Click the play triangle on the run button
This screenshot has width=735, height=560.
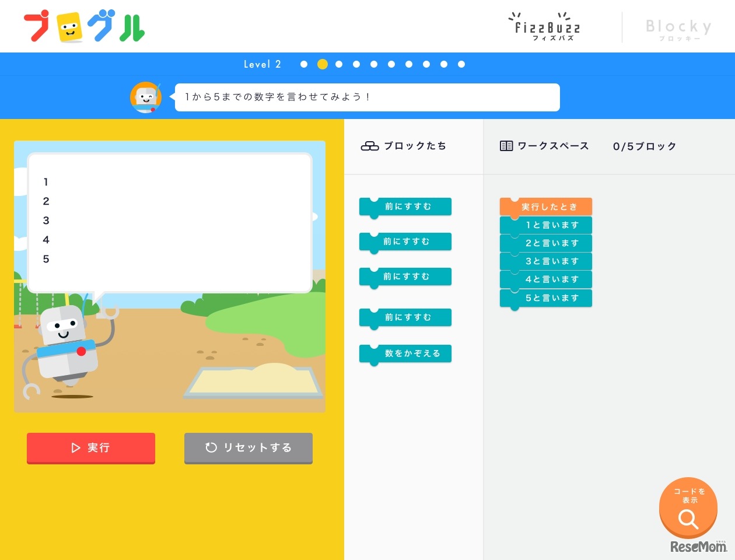point(75,447)
